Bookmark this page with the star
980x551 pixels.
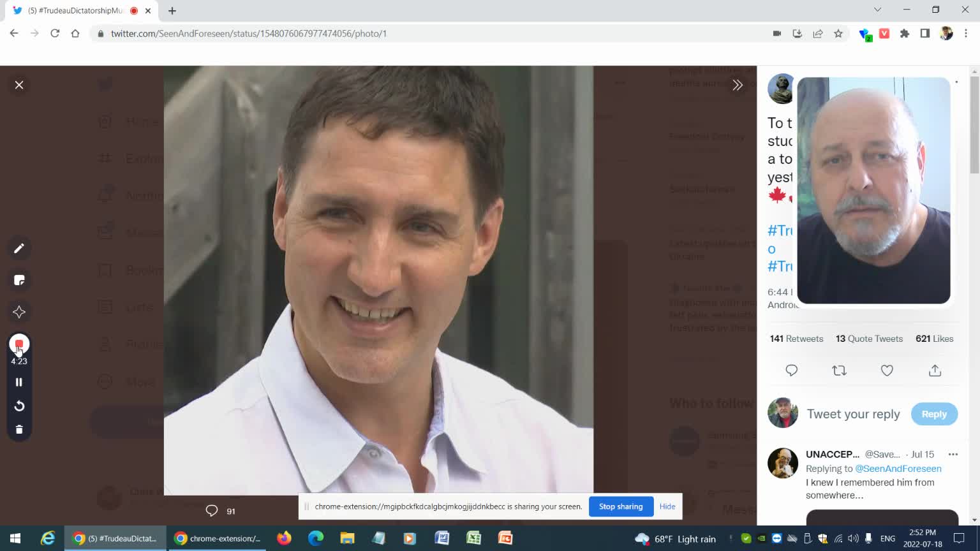pos(838,34)
